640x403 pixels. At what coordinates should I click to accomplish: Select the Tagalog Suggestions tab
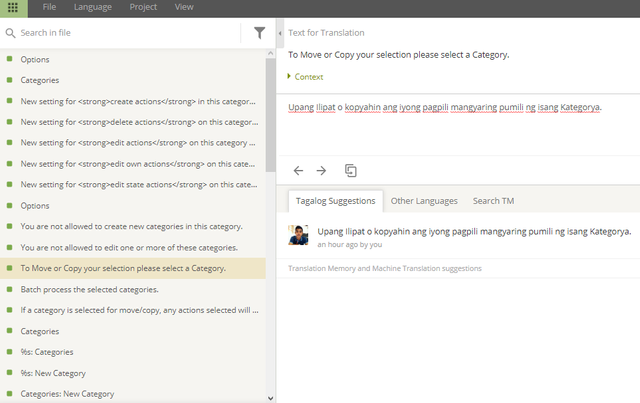[x=334, y=201]
